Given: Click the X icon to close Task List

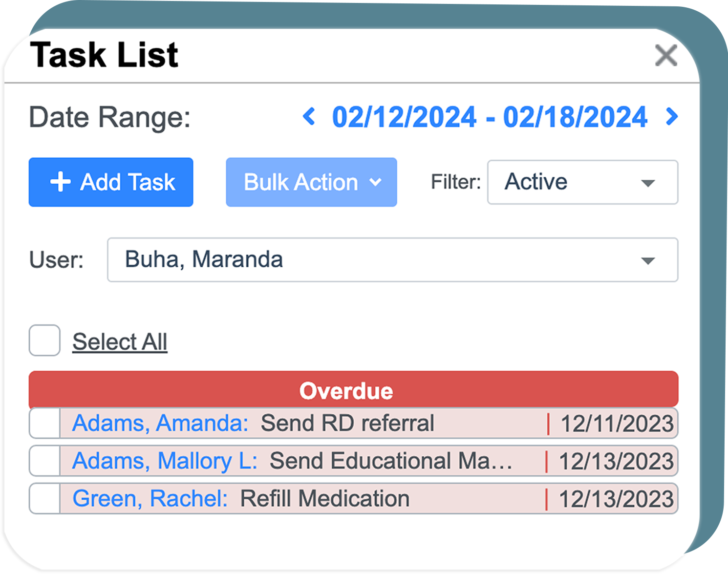Looking at the screenshot, I should [x=666, y=55].
